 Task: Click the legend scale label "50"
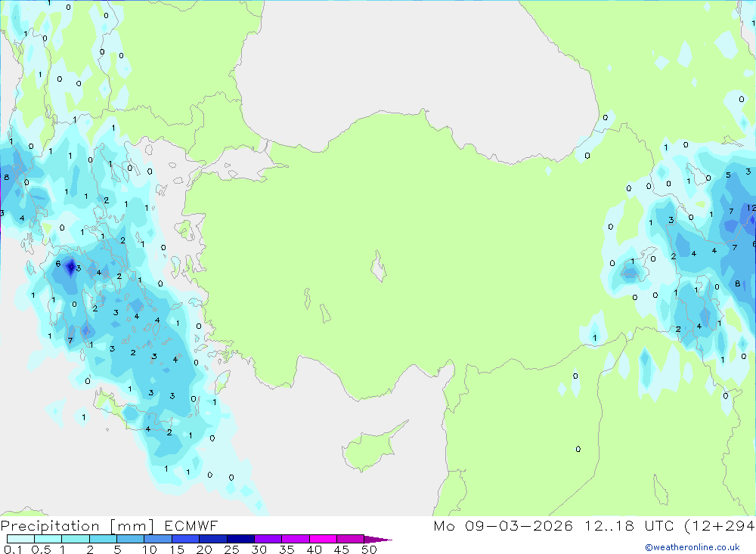coord(369,549)
